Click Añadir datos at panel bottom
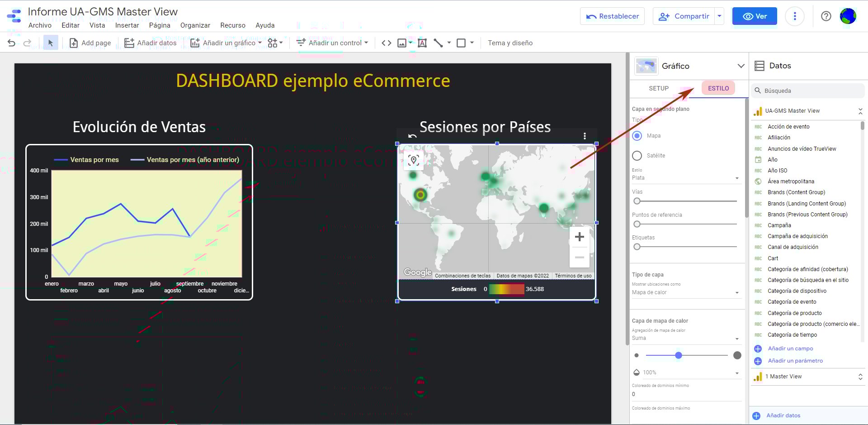Viewport: 868px width, 425px height. pos(783,415)
